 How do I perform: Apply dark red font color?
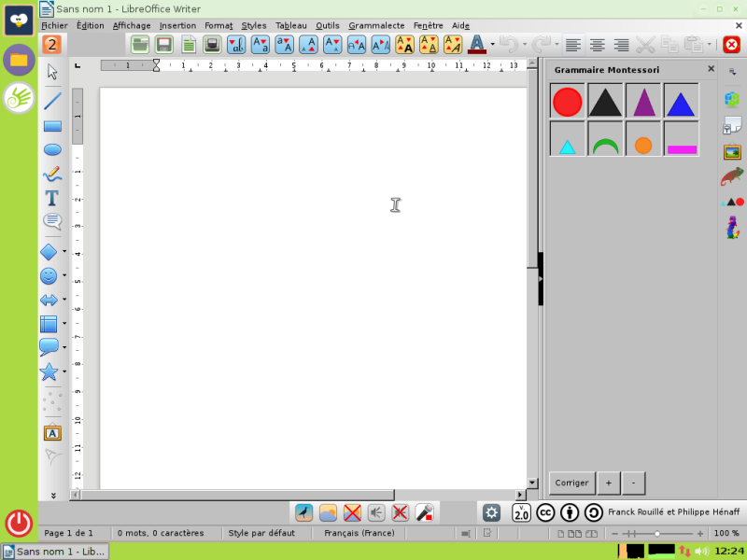tap(477, 45)
